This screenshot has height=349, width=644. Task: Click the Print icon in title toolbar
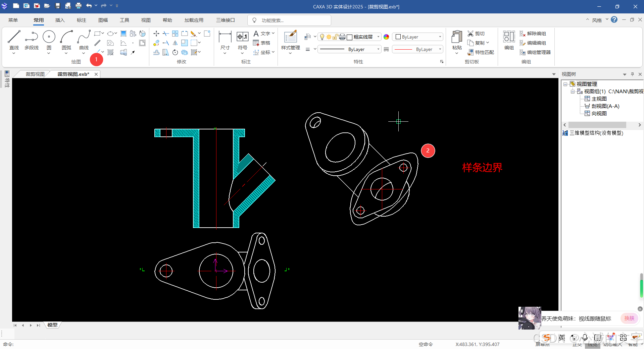[x=78, y=6]
